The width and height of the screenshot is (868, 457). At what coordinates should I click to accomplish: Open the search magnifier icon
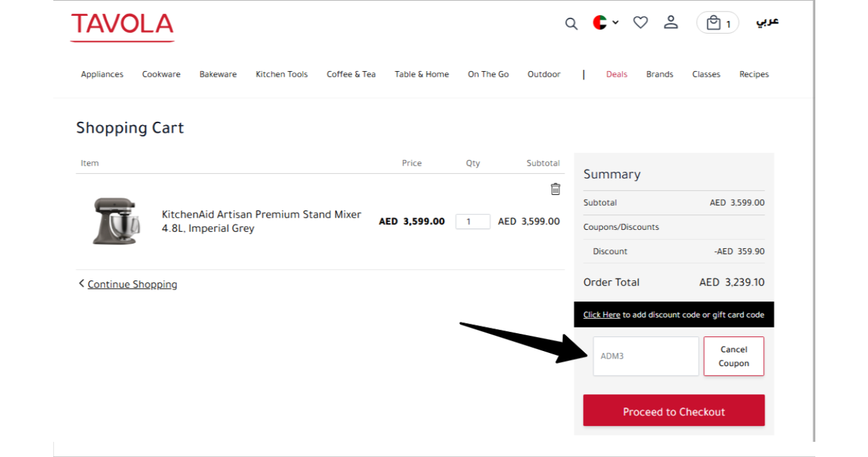(x=571, y=23)
